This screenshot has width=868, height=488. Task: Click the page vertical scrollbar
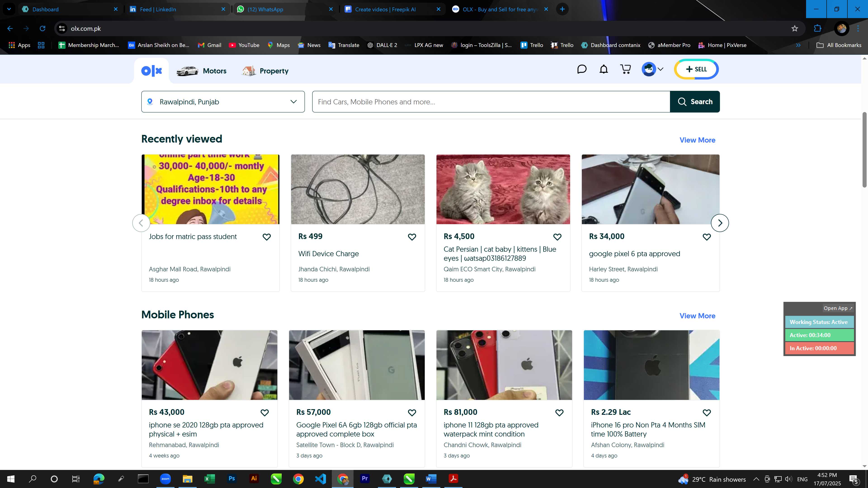[x=864, y=150]
